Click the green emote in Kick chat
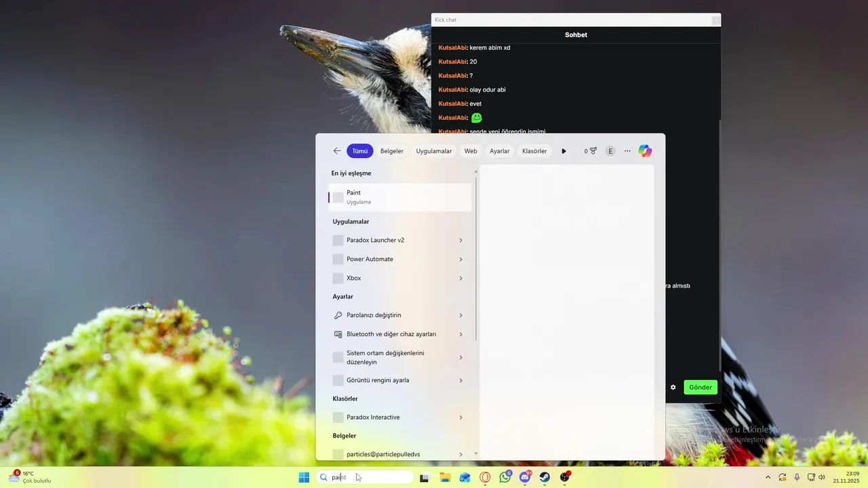The width and height of the screenshot is (868, 488). (477, 118)
